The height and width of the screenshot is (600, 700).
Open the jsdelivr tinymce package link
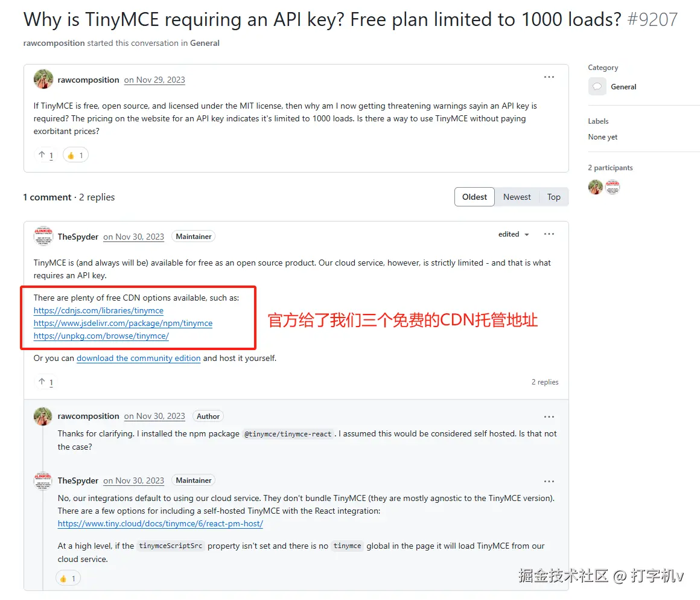[x=122, y=323]
